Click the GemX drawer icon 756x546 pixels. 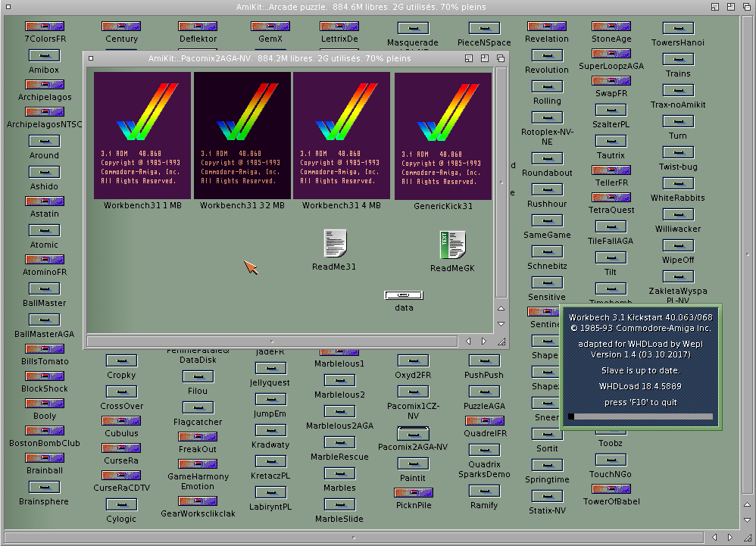tap(270, 27)
